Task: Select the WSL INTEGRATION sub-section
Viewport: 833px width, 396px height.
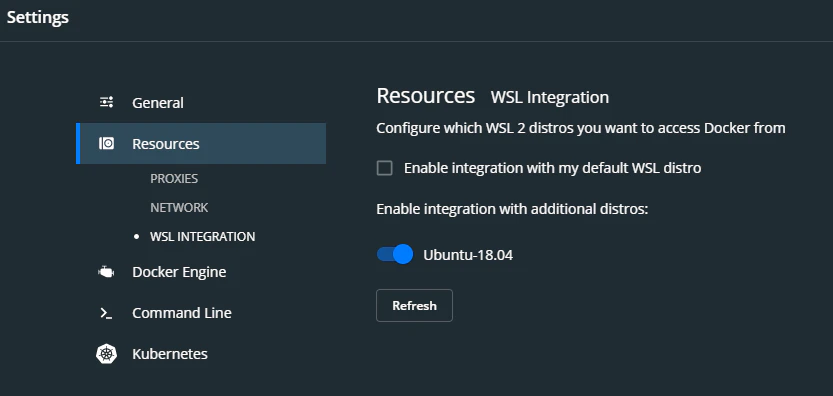Action: pos(202,237)
